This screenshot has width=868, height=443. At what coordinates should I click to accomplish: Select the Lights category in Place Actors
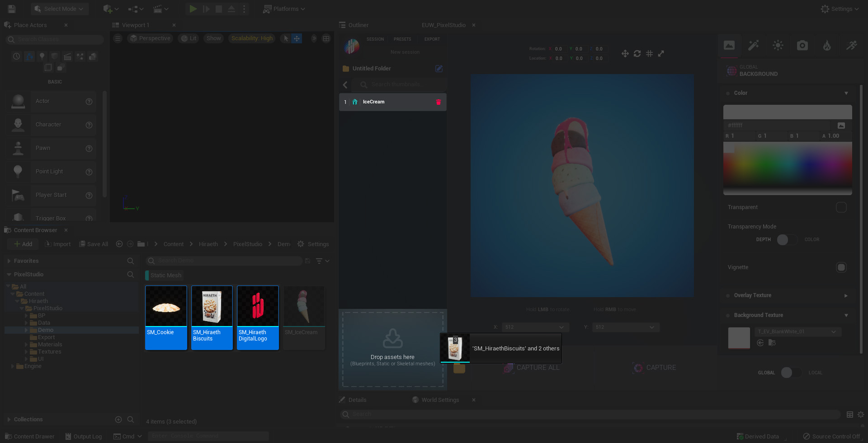tap(42, 56)
